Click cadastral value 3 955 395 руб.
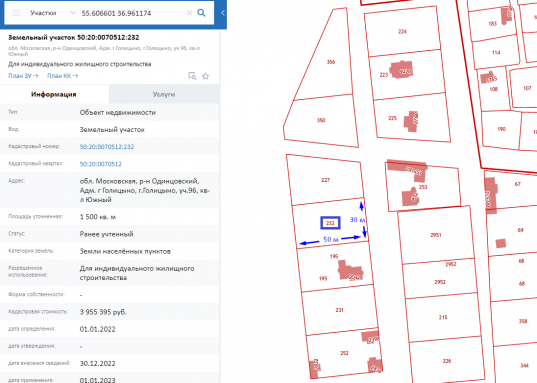 103,312
